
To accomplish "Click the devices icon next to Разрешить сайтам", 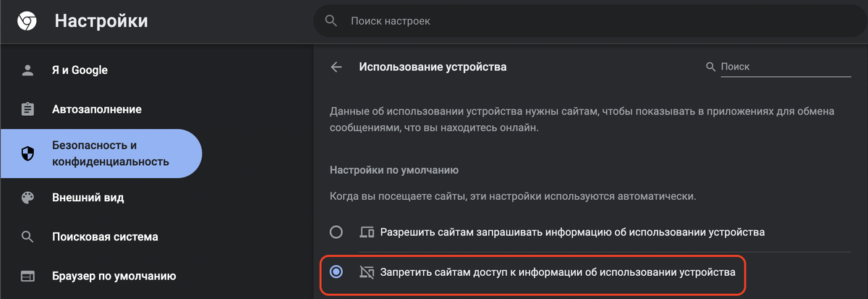I will [x=367, y=232].
